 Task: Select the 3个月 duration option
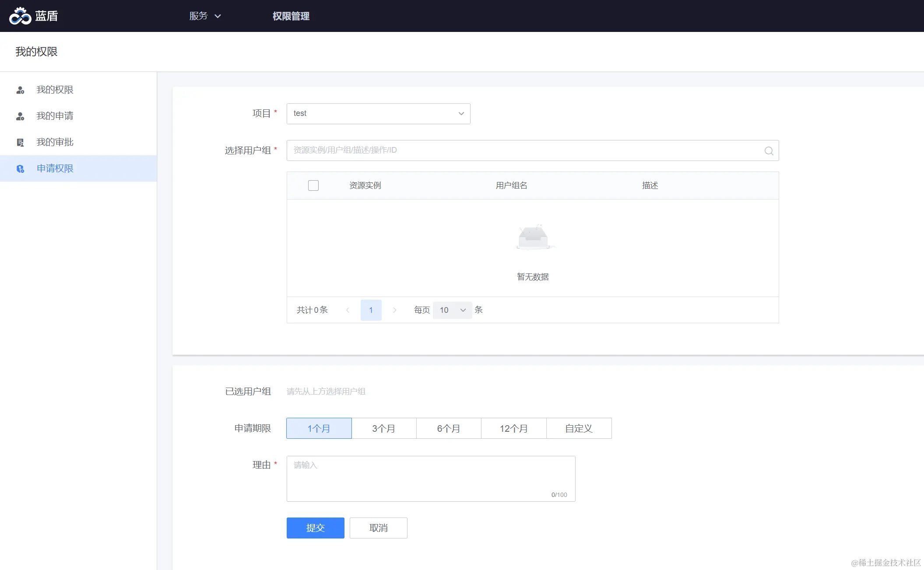pos(384,428)
